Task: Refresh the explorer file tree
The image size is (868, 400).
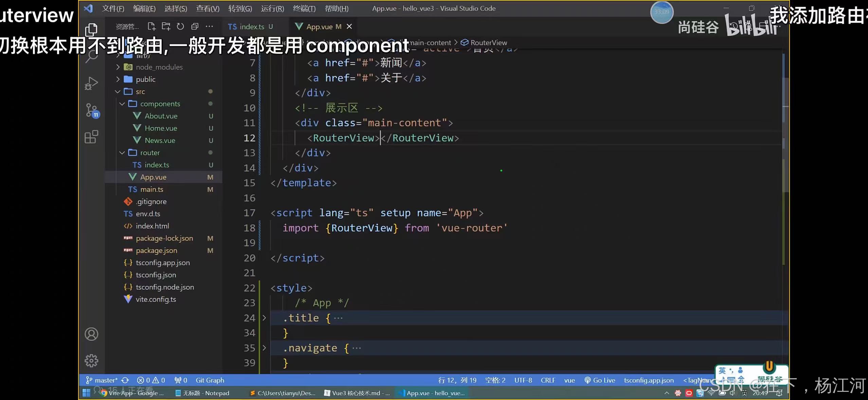Action: [180, 26]
